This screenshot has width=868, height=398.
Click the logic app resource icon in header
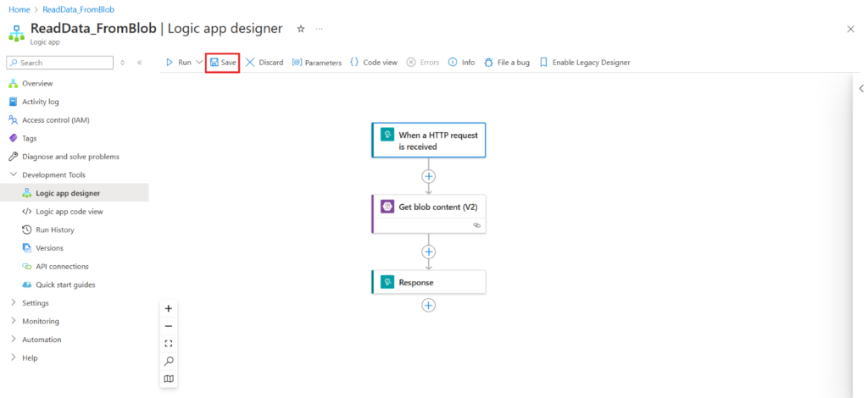pyautogui.click(x=16, y=33)
